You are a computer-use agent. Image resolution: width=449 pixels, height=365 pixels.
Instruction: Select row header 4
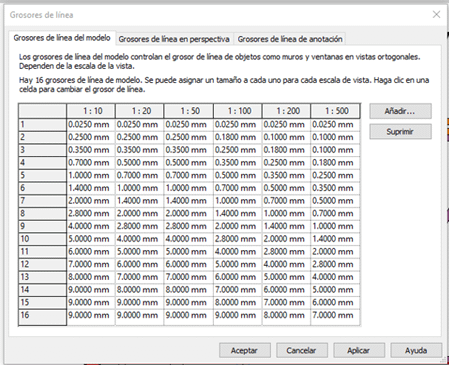point(42,163)
